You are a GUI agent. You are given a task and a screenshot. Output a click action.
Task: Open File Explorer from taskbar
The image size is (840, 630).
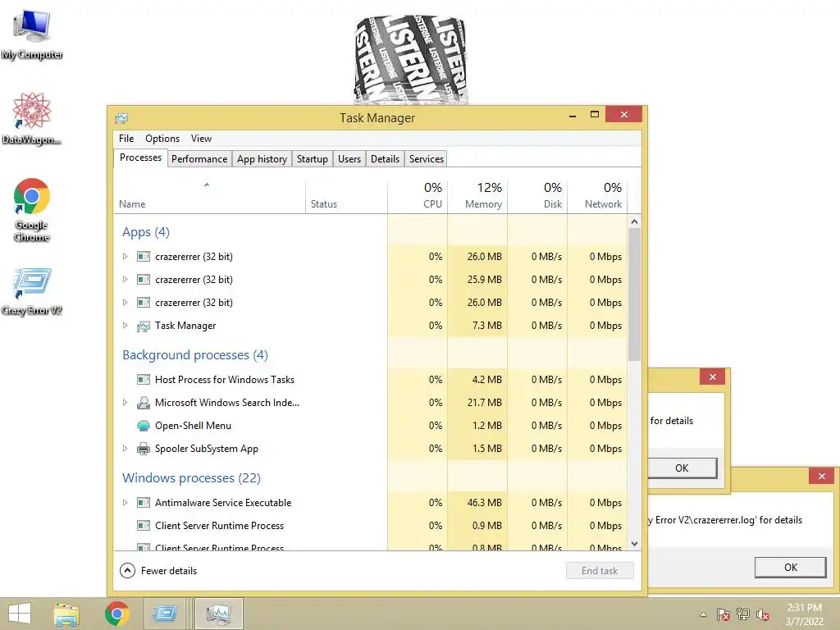click(66, 614)
